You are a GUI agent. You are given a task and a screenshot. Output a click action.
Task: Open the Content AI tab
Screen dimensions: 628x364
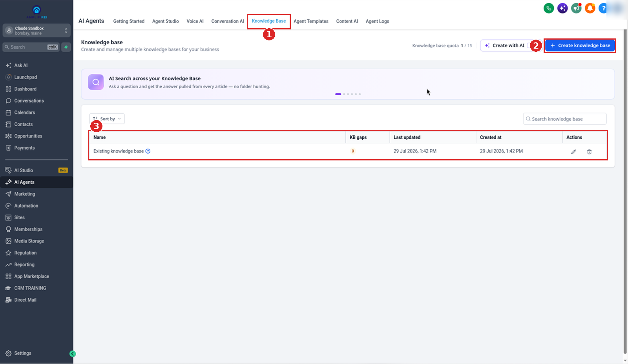click(x=347, y=22)
